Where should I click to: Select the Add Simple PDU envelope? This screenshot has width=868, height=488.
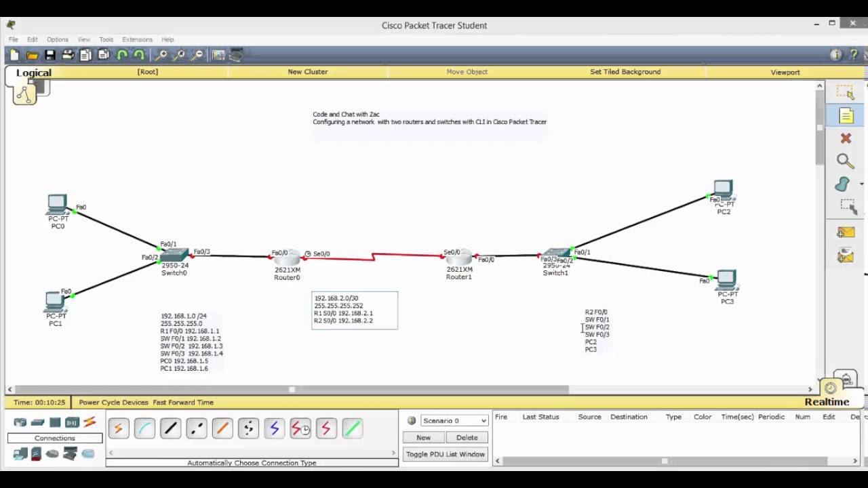pyautogui.click(x=845, y=232)
